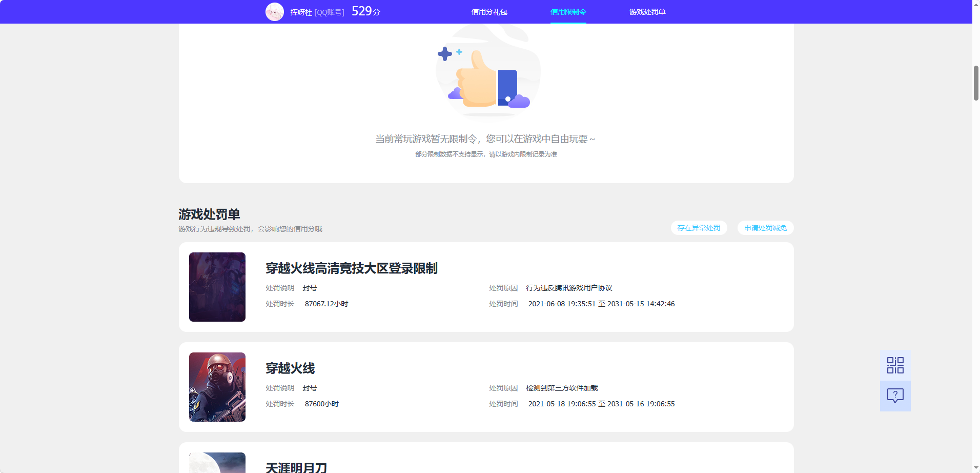Viewport: 980px width, 473px height.
Task: Click the 穿越火线 card title
Action: click(290, 368)
